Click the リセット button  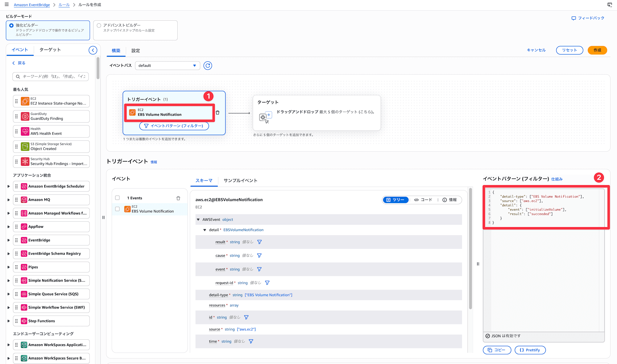click(x=569, y=50)
